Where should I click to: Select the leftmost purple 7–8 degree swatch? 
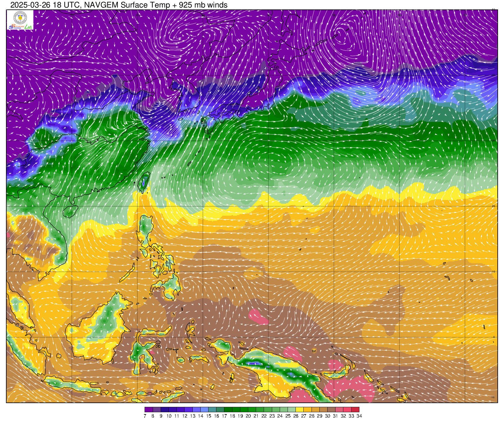click(x=149, y=410)
